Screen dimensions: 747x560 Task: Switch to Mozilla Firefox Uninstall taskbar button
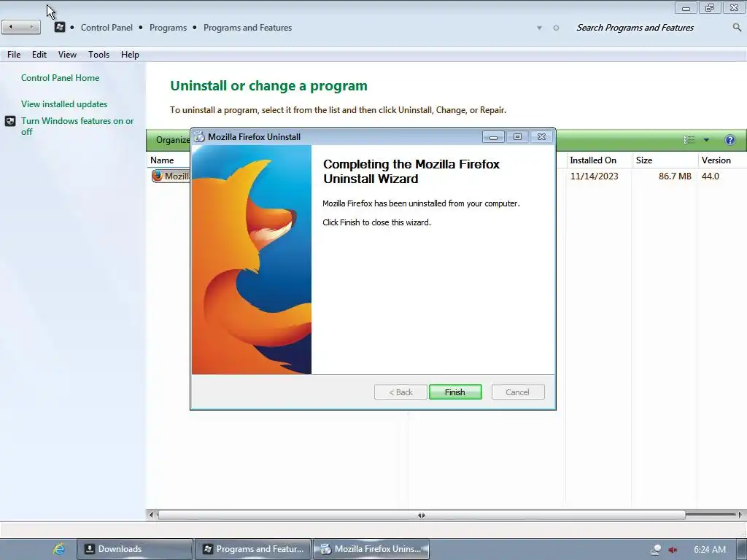click(371, 549)
